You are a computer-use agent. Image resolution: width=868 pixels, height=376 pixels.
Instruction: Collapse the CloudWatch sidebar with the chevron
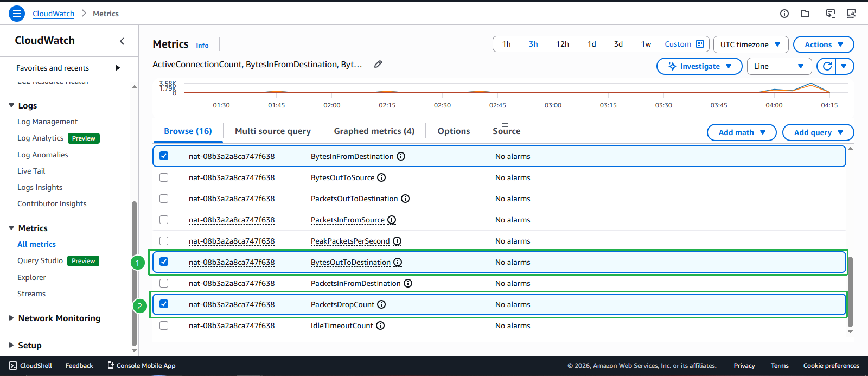122,41
